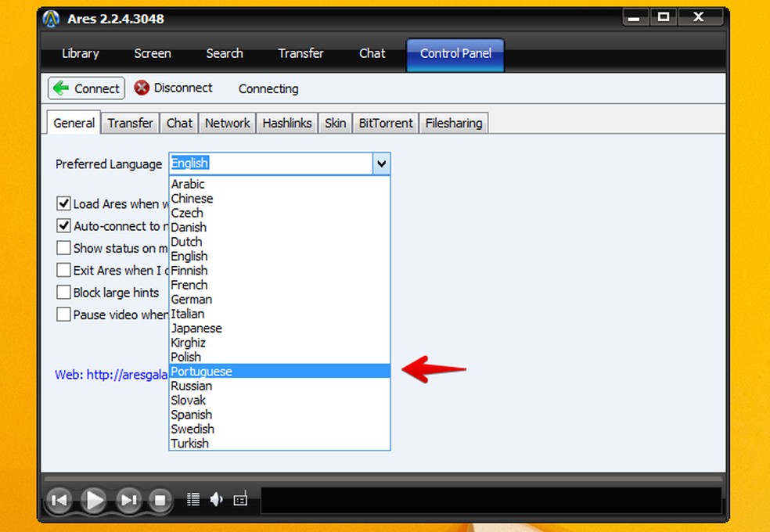
Task: Skip to next track in player
Action: tap(128, 500)
